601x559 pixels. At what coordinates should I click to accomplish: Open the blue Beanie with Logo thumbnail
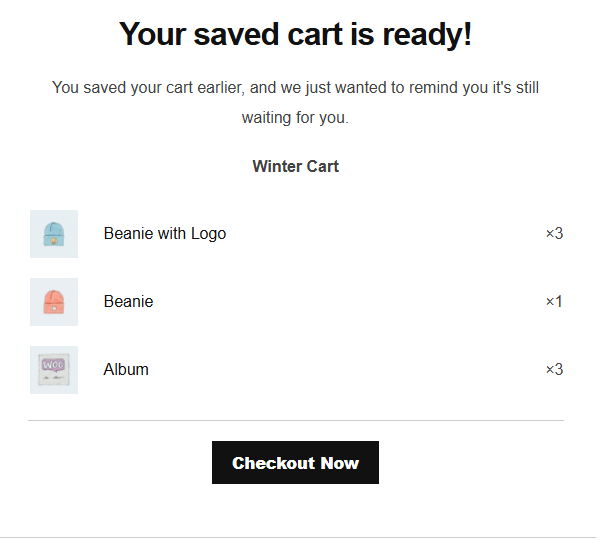pos(54,234)
